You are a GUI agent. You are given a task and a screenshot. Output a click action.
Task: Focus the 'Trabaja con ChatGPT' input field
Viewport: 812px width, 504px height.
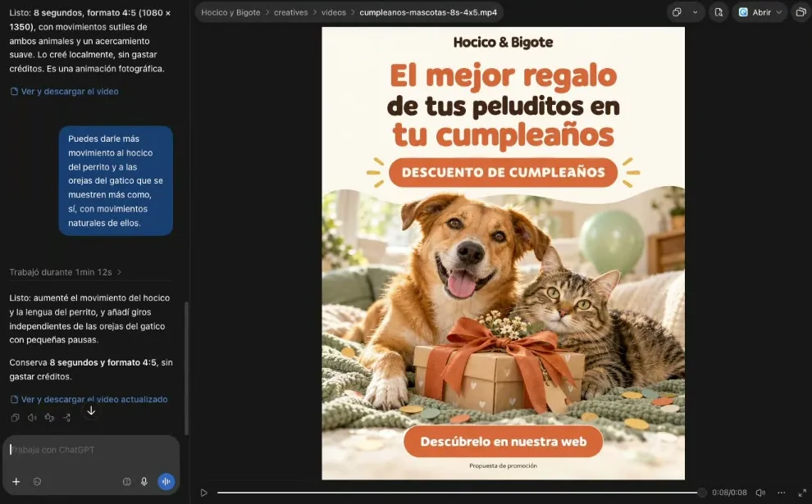91,450
